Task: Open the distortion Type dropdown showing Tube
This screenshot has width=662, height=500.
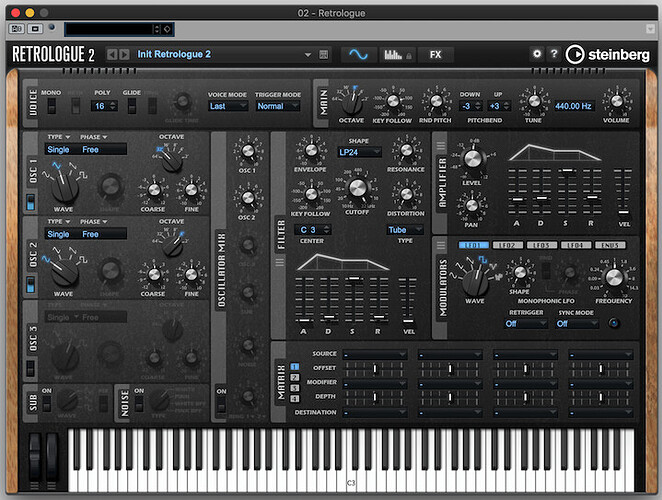Action: pyautogui.click(x=405, y=230)
